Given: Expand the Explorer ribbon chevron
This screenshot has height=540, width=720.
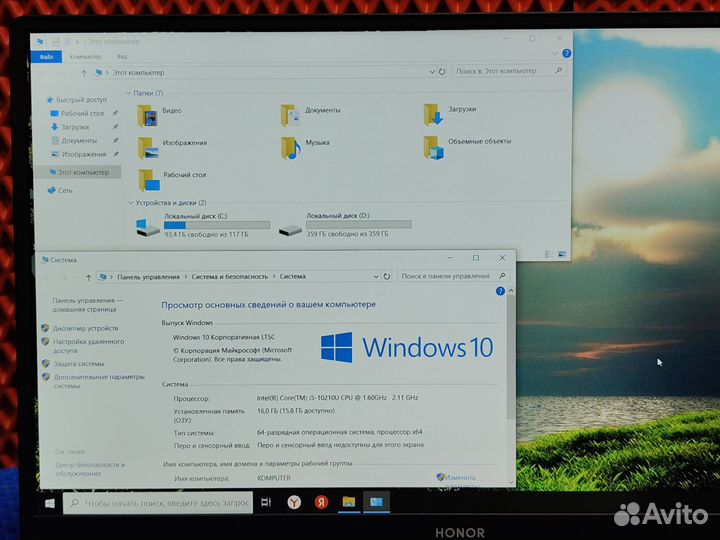Looking at the screenshot, I should point(555,54).
